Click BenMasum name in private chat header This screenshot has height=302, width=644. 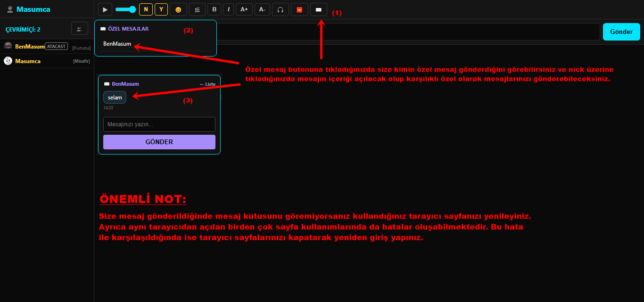pyautogui.click(x=125, y=84)
